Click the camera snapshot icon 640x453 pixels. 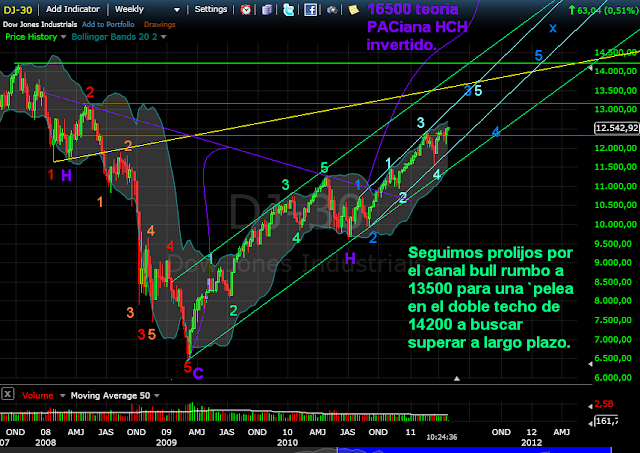pyautogui.click(x=332, y=10)
